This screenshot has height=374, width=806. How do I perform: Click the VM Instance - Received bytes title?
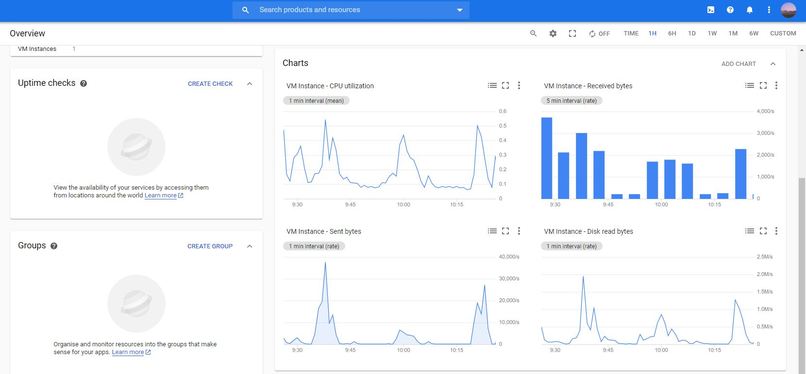click(588, 86)
